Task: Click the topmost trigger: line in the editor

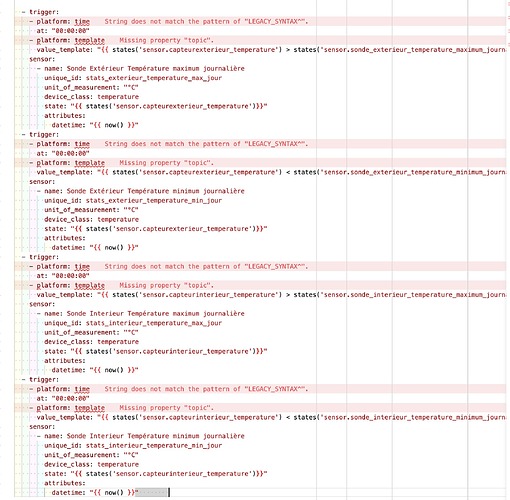Action: [44, 12]
